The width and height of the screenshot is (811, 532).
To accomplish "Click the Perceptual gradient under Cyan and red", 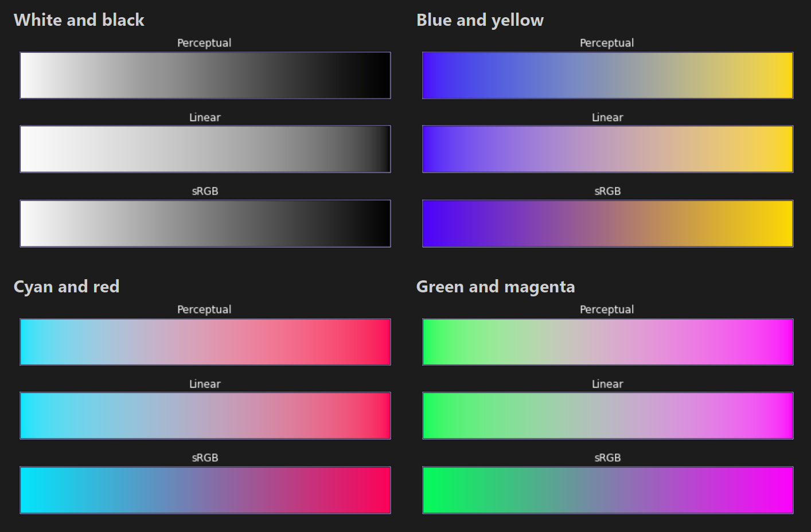I will click(205, 341).
